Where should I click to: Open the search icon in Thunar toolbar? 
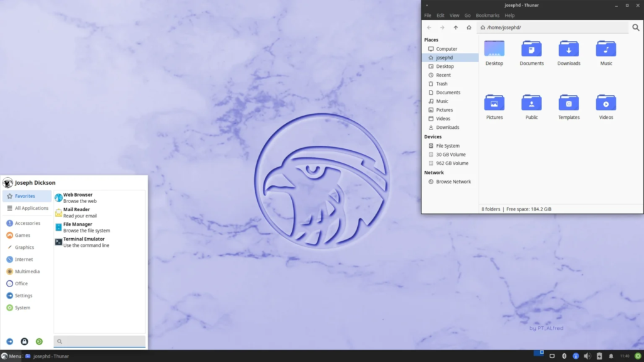tap(636, 28)
